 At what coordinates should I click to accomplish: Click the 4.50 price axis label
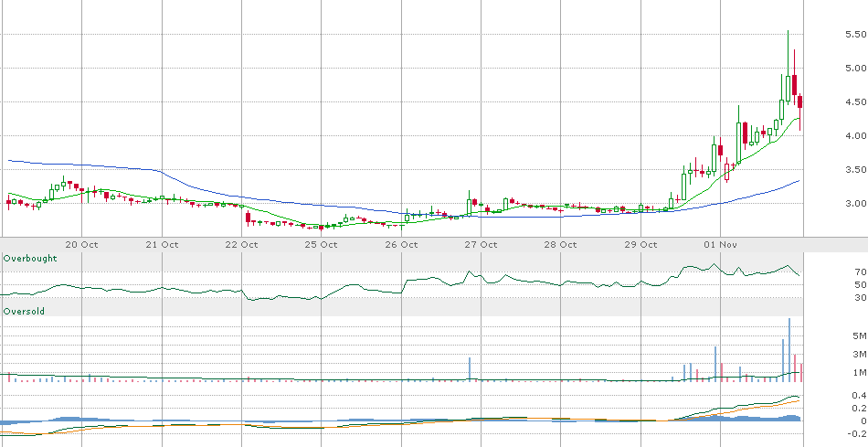pyautogui.click(x=856, y=101)
